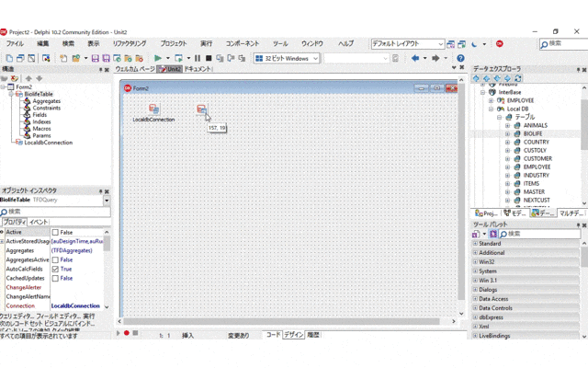588x368 pixels.
Task: Click the red Embarcadero icon beside layout box
Action: (x=499, y=44)
